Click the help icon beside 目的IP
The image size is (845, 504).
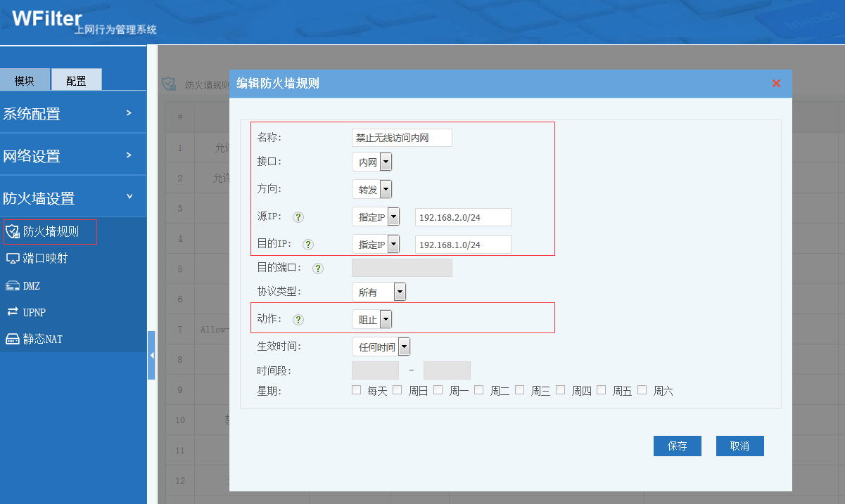point(307,245)
